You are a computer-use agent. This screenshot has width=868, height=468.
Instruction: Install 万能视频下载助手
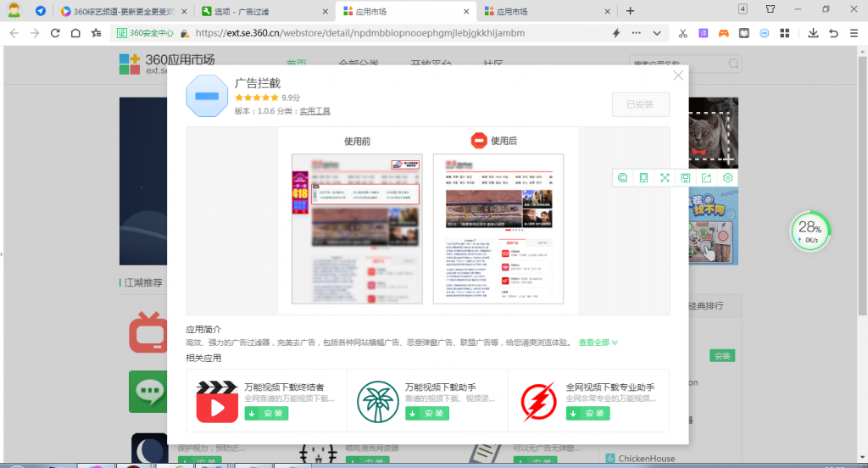click(427, 413)
